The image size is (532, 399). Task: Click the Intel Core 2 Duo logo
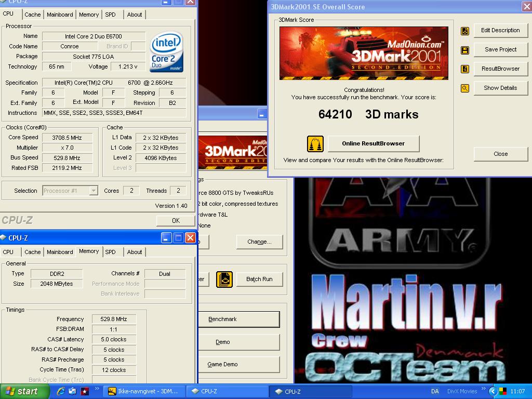click(167, 51)
